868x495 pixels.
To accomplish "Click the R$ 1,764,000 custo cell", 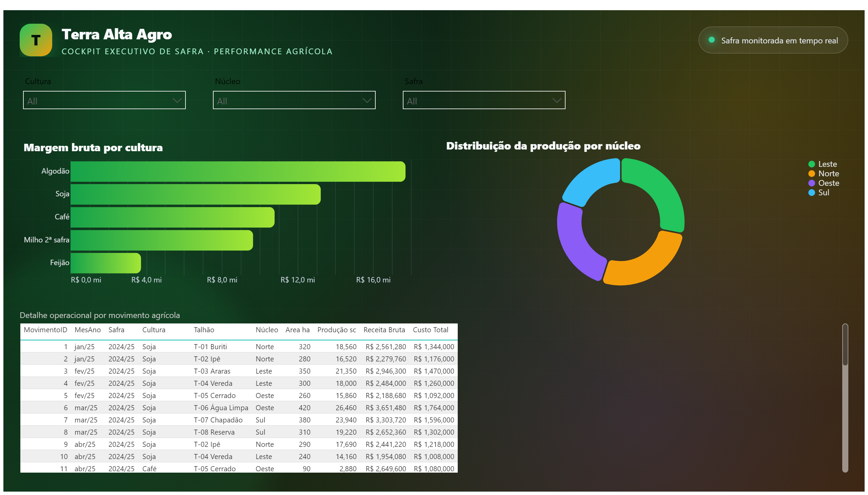I will (x=434, y=408).
